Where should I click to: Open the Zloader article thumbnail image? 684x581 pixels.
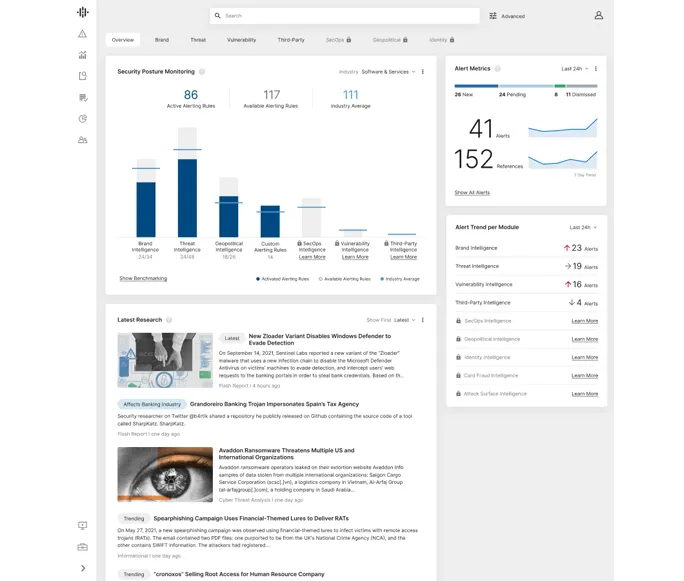pos(165,360)
